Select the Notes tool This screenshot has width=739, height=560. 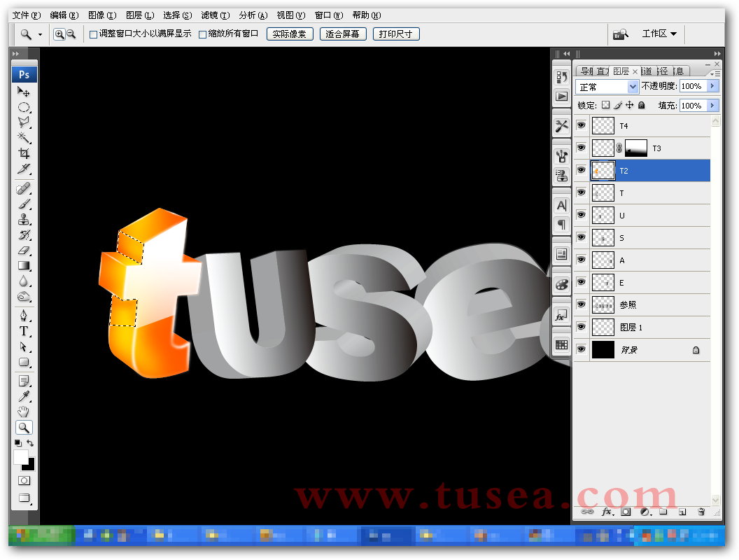[24, 381]
